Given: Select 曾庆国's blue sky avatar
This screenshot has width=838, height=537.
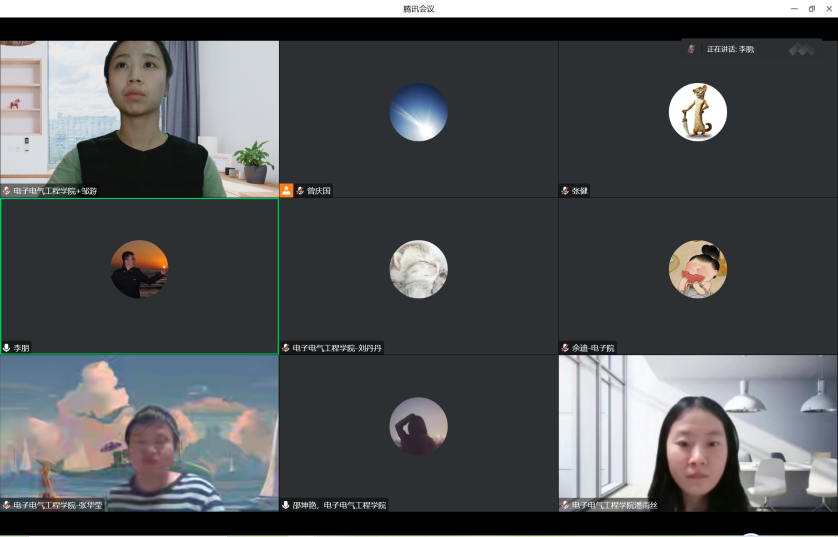Looking at the screenshot, I should tap(418, 112).
